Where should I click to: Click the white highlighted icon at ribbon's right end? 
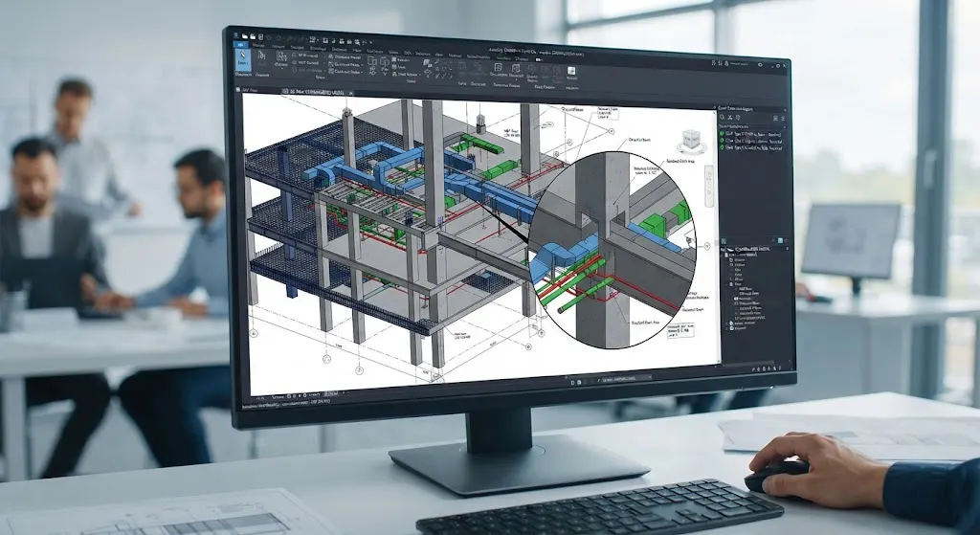pyautogui.click(x=571, y=71)
